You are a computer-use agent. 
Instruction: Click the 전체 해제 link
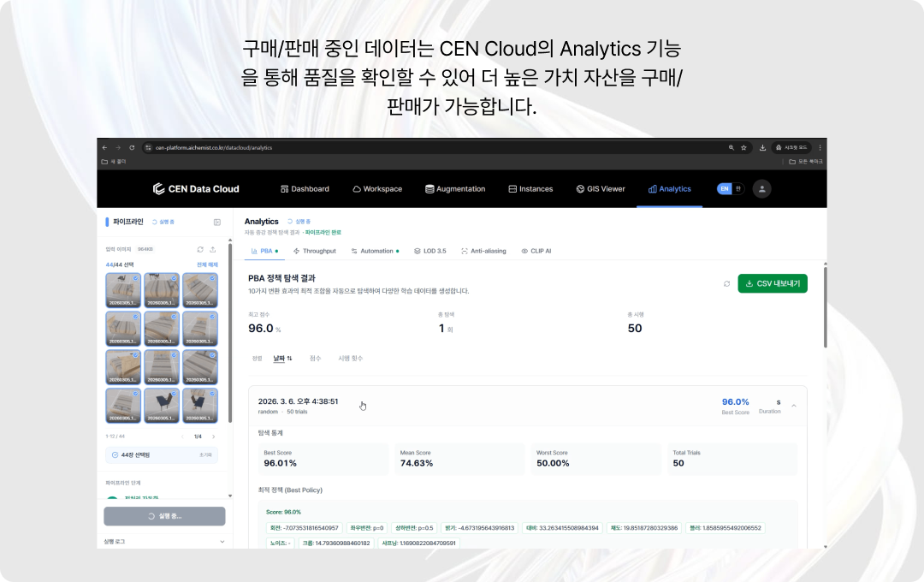tap(207, 264)
